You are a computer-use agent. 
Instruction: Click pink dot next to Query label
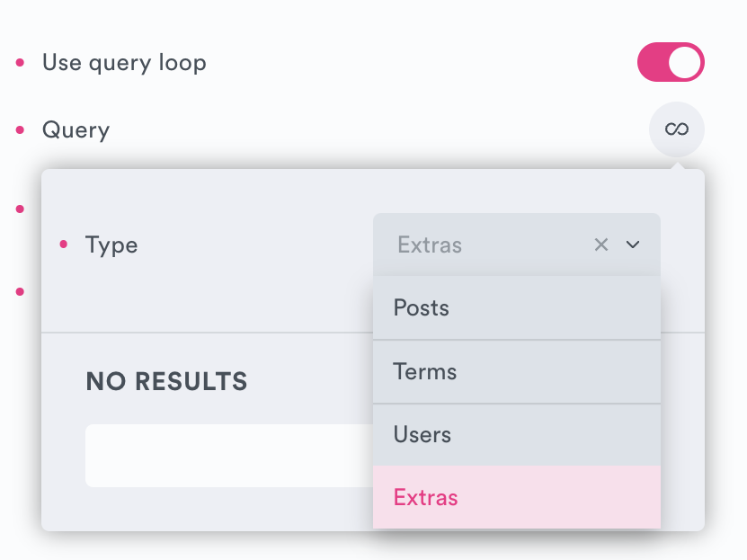pos(21,130)
